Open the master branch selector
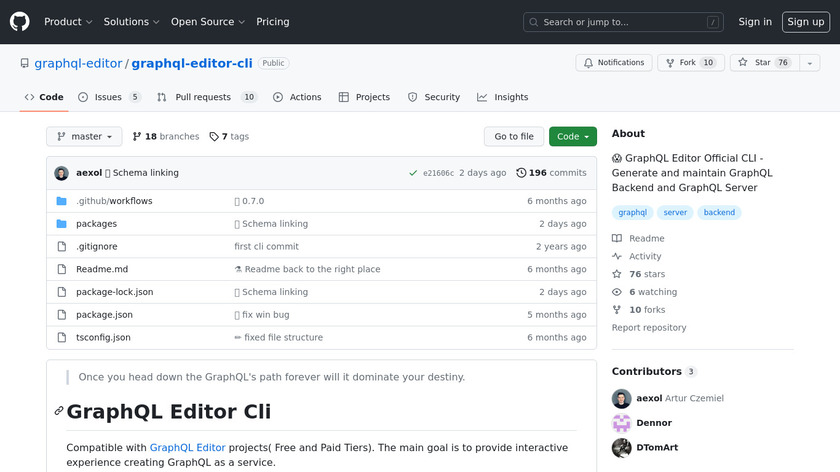This screenshot has height=472, width=840. click(x=84, y=137)
